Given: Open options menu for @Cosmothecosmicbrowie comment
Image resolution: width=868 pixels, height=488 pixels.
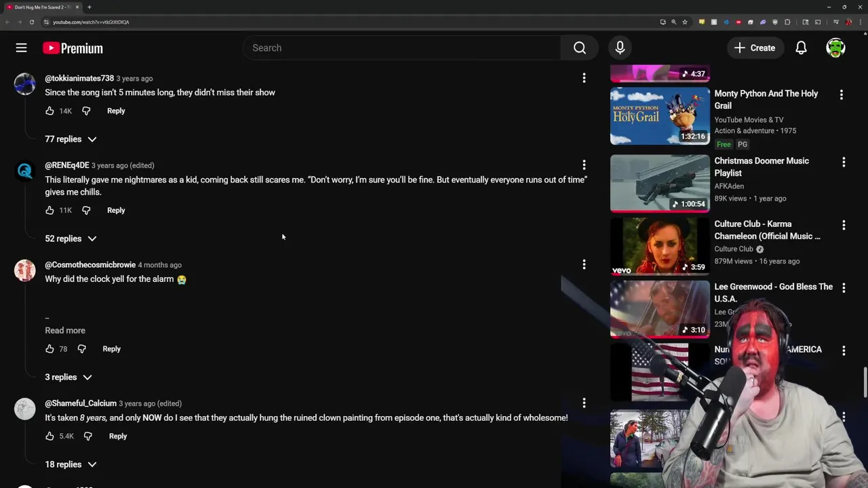Looking at the screenshot, I should [584, 264].
